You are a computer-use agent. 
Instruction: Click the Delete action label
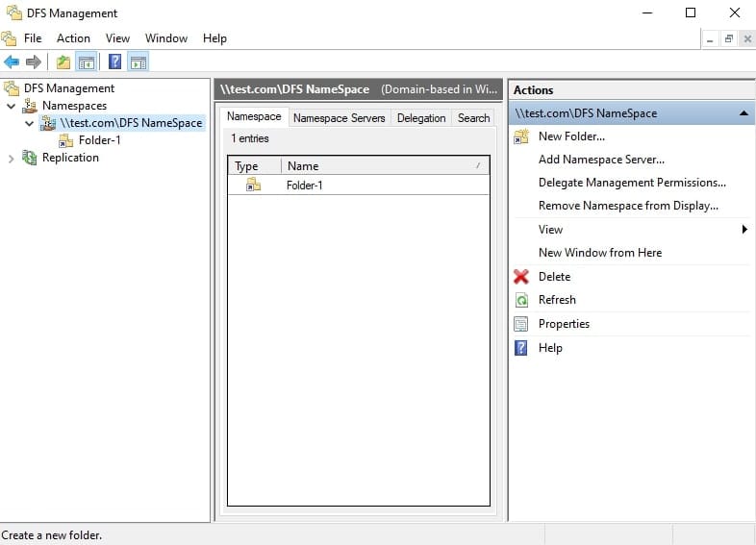[554, 277]
